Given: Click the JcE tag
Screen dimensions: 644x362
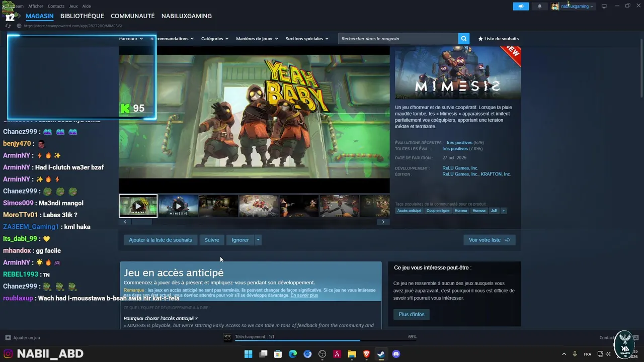Looking at the screenshot, I should tap(494, 211).
